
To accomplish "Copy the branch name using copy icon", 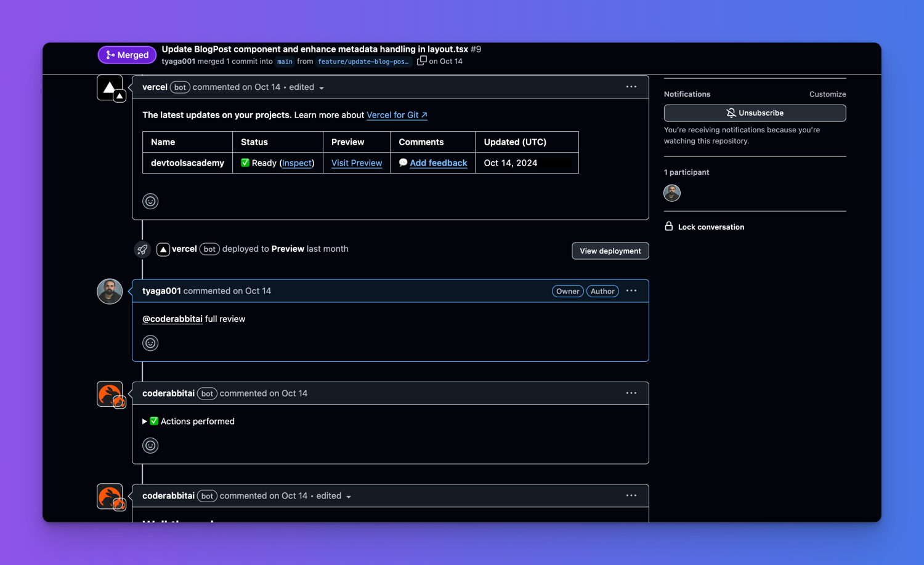I will pyautogui.click(x=421, y=61).
